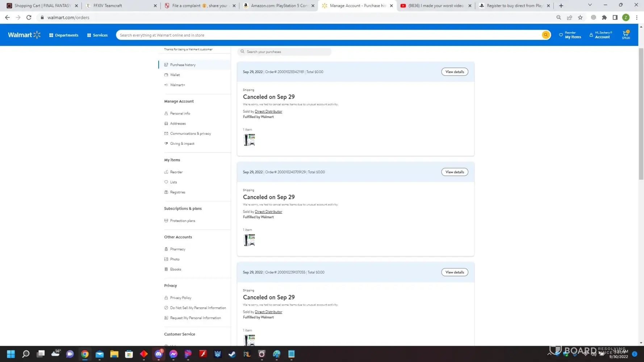Expand the Departments menu
Image resolution: width=644 pixels, height=362 pixels.
click(64, 35)
